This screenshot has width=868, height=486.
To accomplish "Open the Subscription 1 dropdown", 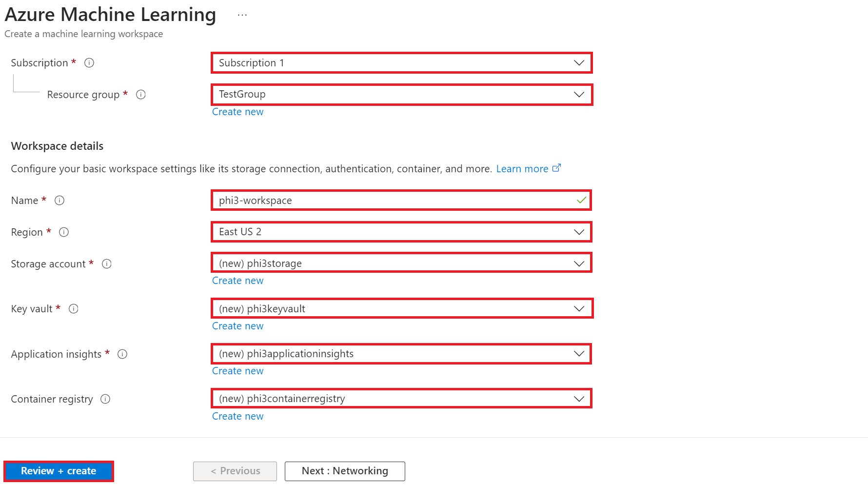I will click(x=402, y=63).
